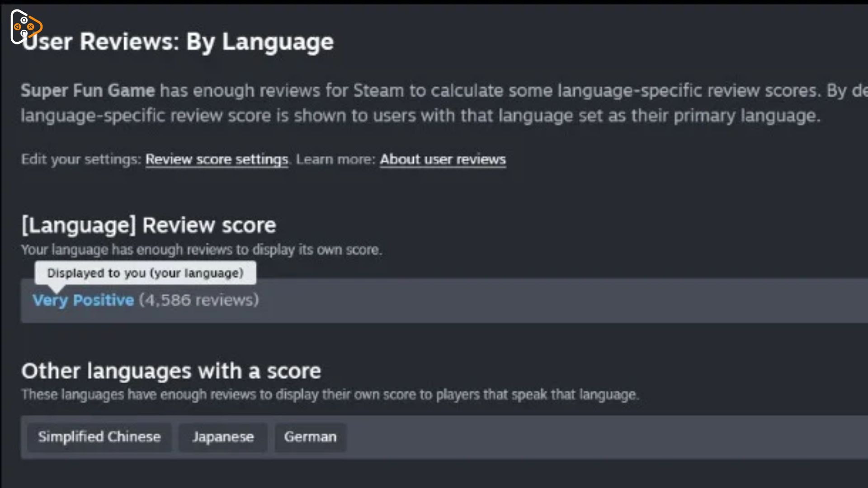
Task: Click the game controller logo icon
Action: tap(26, 26)
